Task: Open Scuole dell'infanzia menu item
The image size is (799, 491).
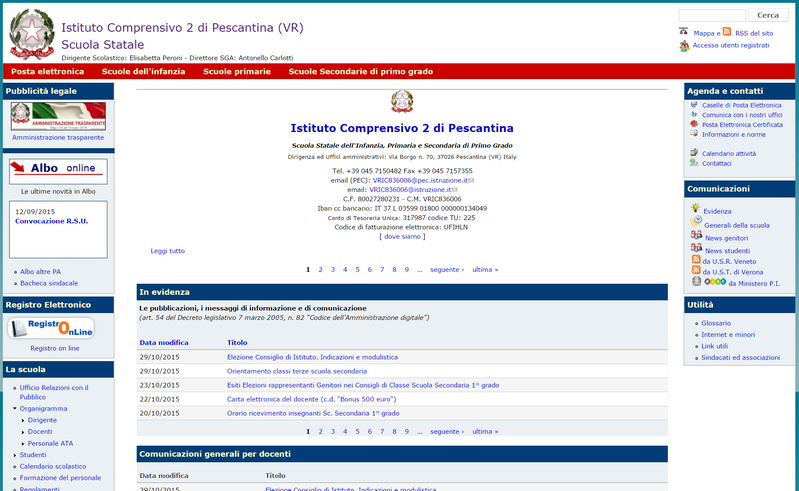Action: 143,72
